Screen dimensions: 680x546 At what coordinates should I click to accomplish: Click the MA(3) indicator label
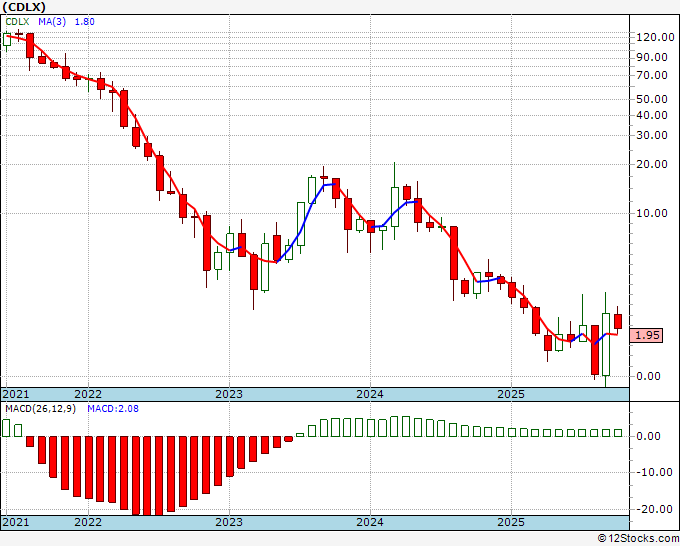[x=52, y=22]
